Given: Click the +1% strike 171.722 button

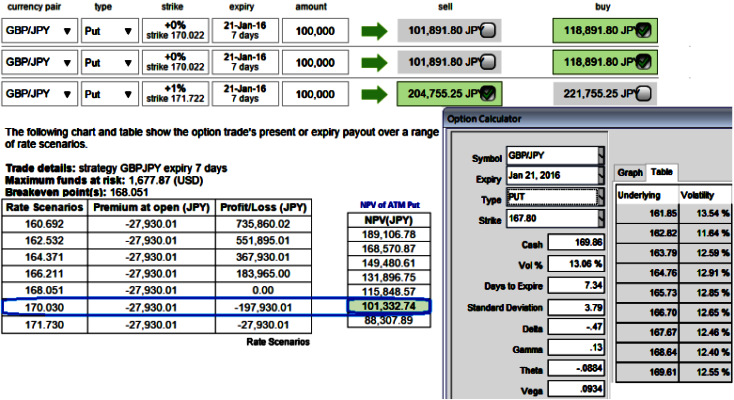Looking at the screenshot, I should (x=176, y=94).
